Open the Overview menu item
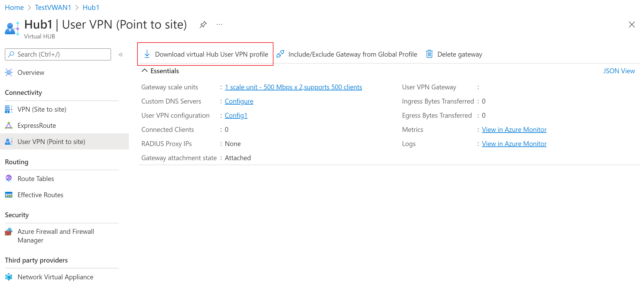Screen dimensions: 644x285 point(31,72)
